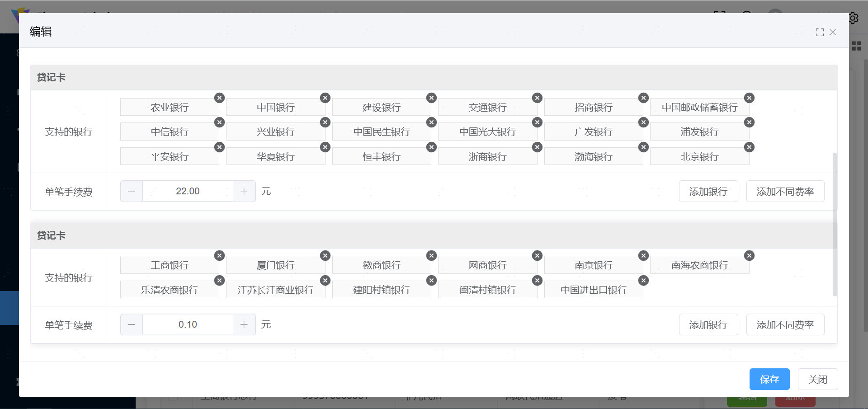Select the 农业银行 bank tag
868x409 pixels.
tap(170, 107)
